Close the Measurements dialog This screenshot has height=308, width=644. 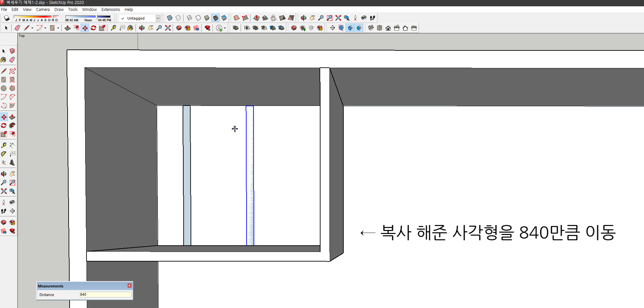129,285
